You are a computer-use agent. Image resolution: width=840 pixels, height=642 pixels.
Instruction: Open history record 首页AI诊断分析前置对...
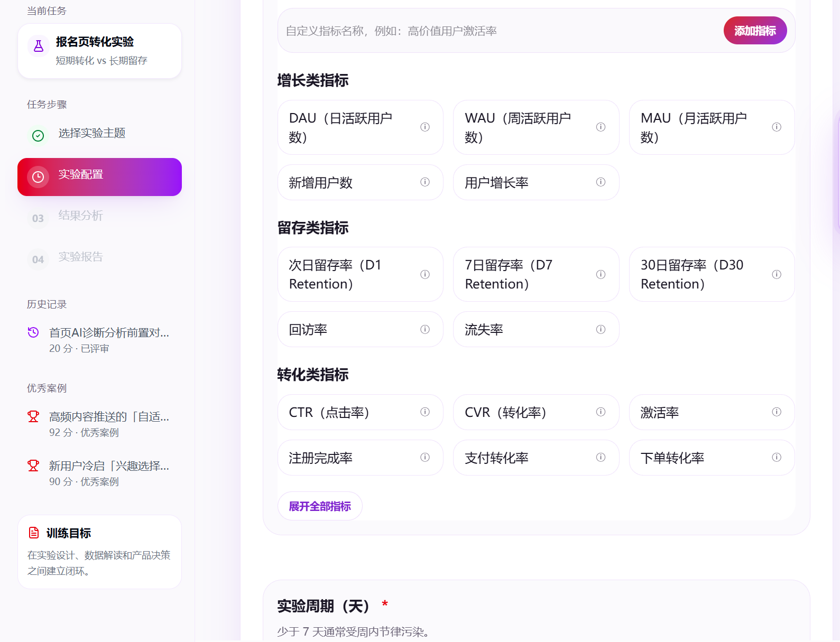click(99, 340)
